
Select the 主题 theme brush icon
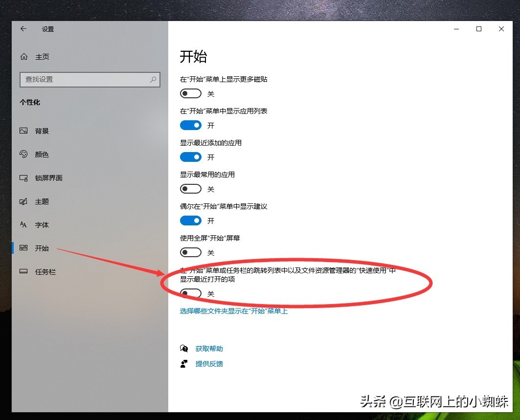pyautogui.click(x=23, y=201)
